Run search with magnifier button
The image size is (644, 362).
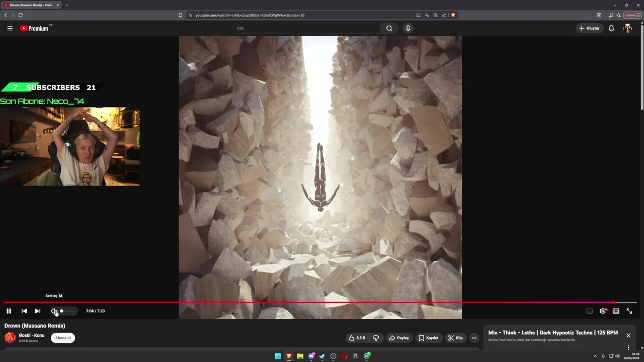(389, 28)
